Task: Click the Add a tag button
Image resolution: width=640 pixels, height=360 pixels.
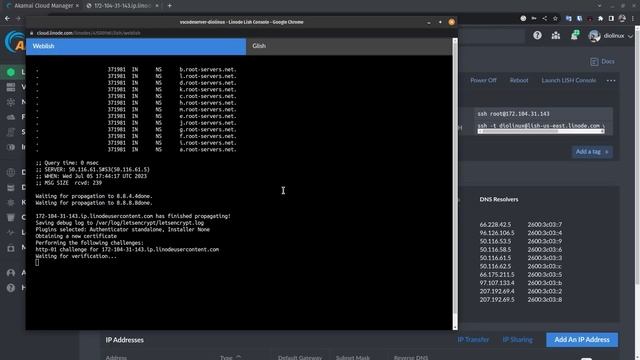Action: [592, 152]
